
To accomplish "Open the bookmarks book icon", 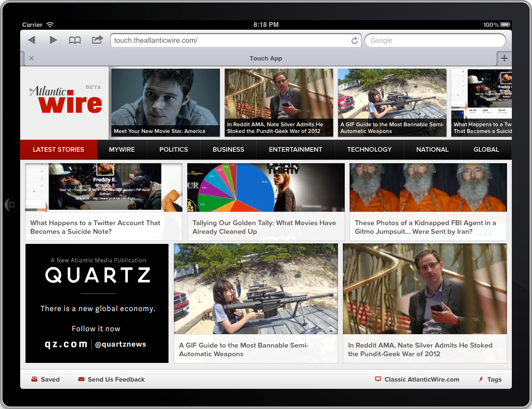I will pyautogui.click(x=74, y=40).
